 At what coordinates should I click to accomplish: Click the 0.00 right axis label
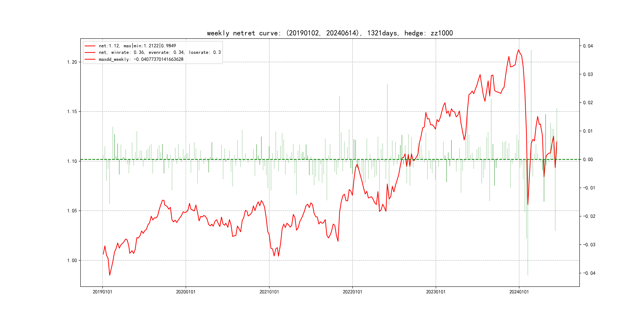[588, 160]
